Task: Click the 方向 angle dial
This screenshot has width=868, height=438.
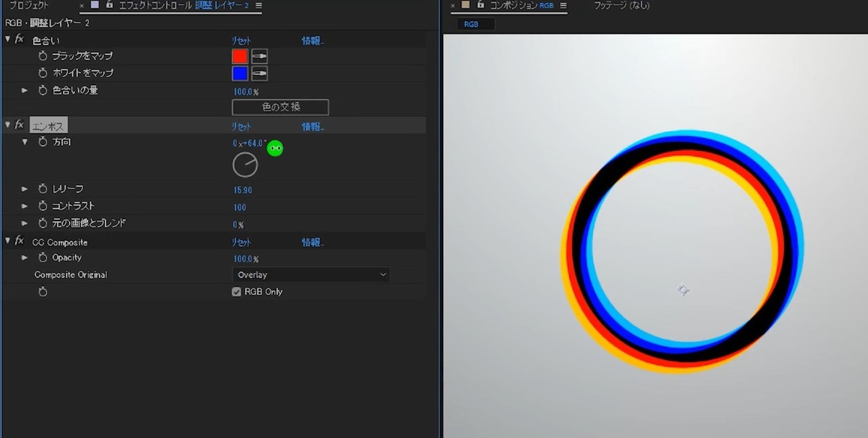Action: point(245,165)
